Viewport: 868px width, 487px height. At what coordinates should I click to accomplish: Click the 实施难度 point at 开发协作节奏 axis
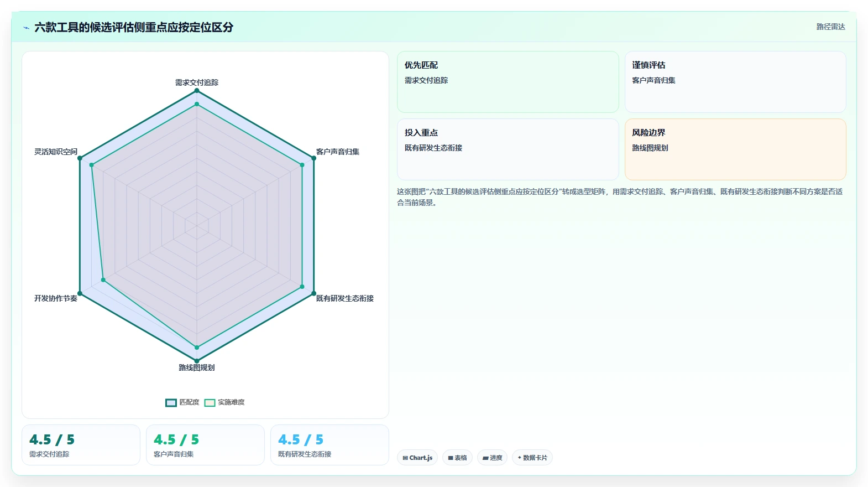tap(103, 280)
